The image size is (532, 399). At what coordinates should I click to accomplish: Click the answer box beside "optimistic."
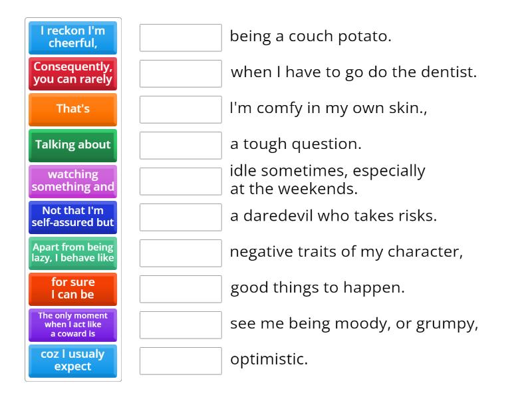[x=180, y=360]
